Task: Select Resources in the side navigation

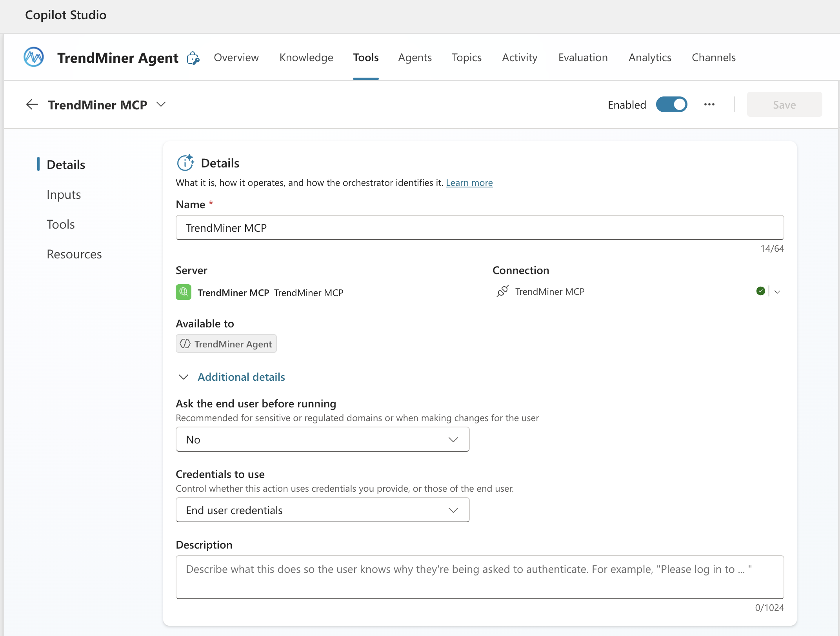Action: point(74,254)
